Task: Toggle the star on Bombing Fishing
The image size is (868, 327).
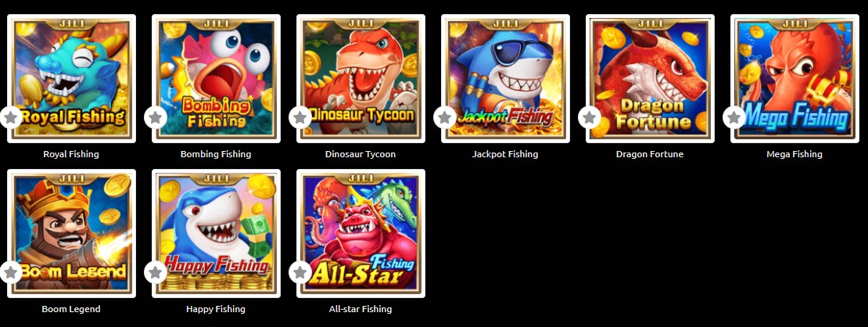Action: (156, 117)
